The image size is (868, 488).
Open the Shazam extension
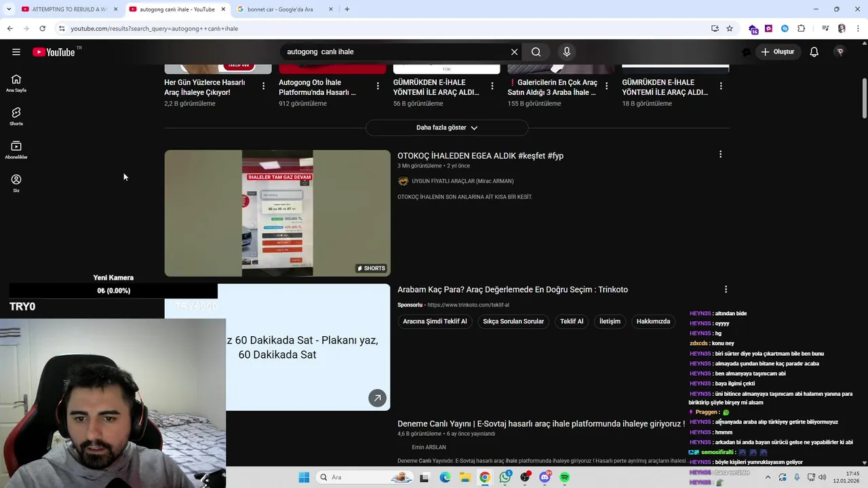(785, 28)
